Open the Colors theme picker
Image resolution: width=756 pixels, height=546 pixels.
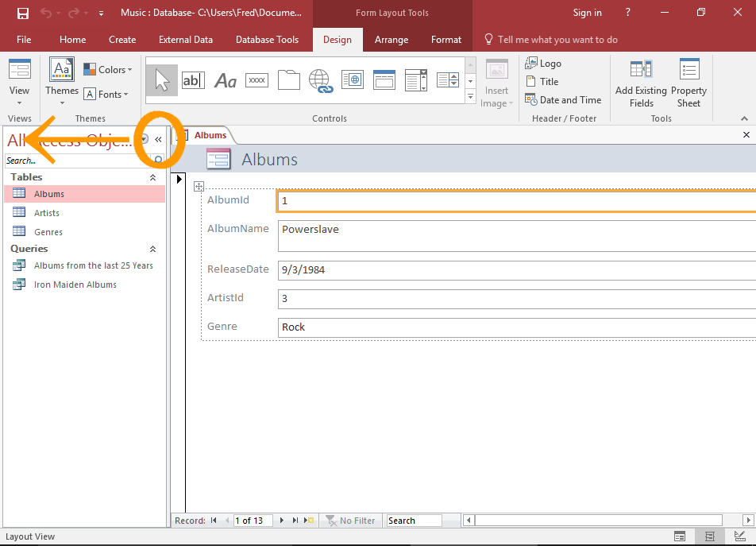(x=108, y=69)
